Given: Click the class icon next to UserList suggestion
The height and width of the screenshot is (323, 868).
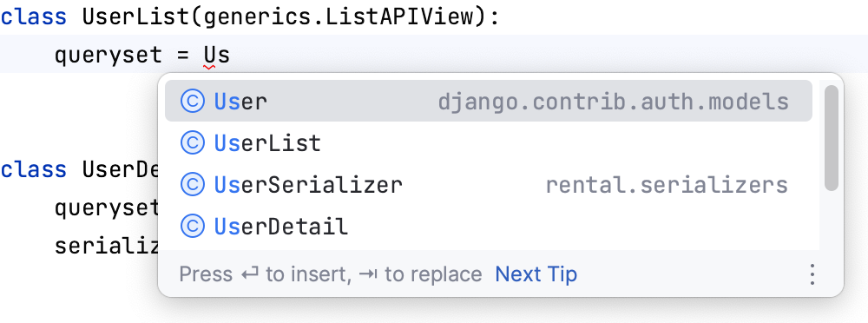Looking at the screenshot, I should coord(193,143).
